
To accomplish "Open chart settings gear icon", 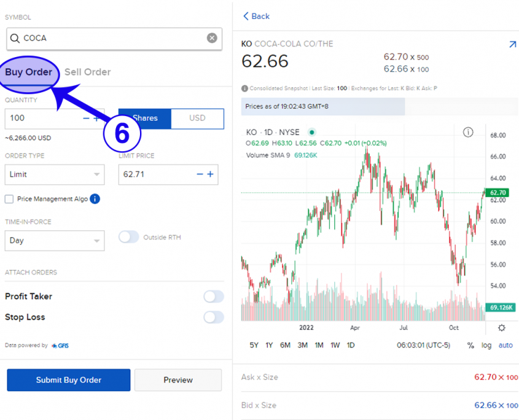I will coord(502,328).
